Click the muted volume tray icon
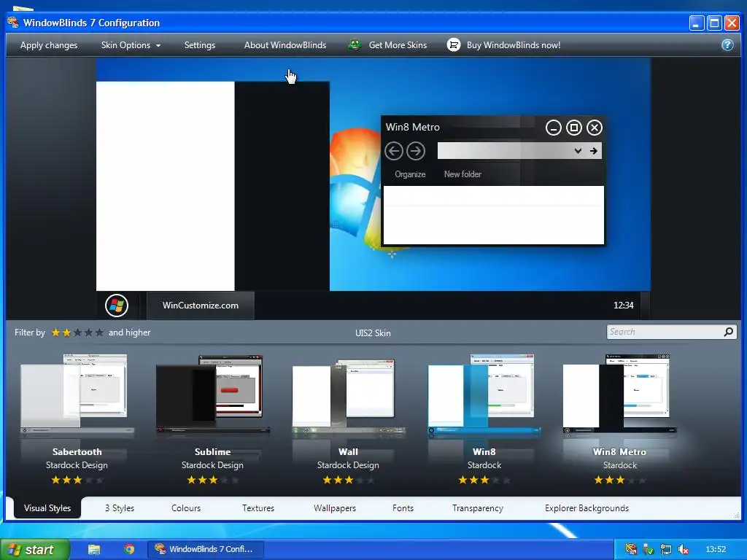 point(683,549)
